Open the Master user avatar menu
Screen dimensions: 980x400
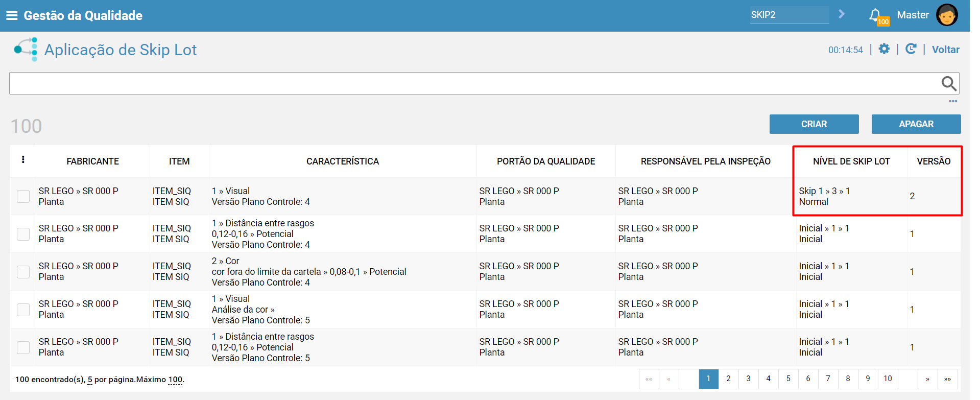click(947, 15)
